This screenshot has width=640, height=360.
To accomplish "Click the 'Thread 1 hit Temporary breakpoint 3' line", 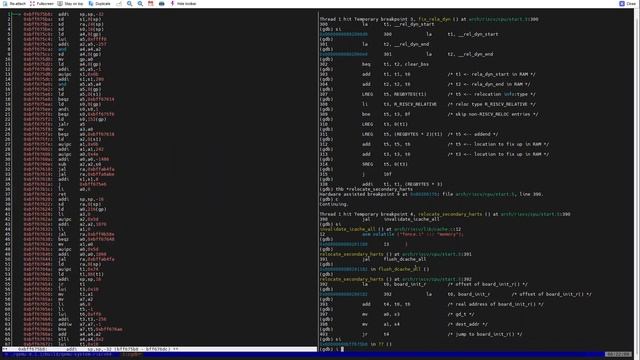I will click(x=429, y=19).
